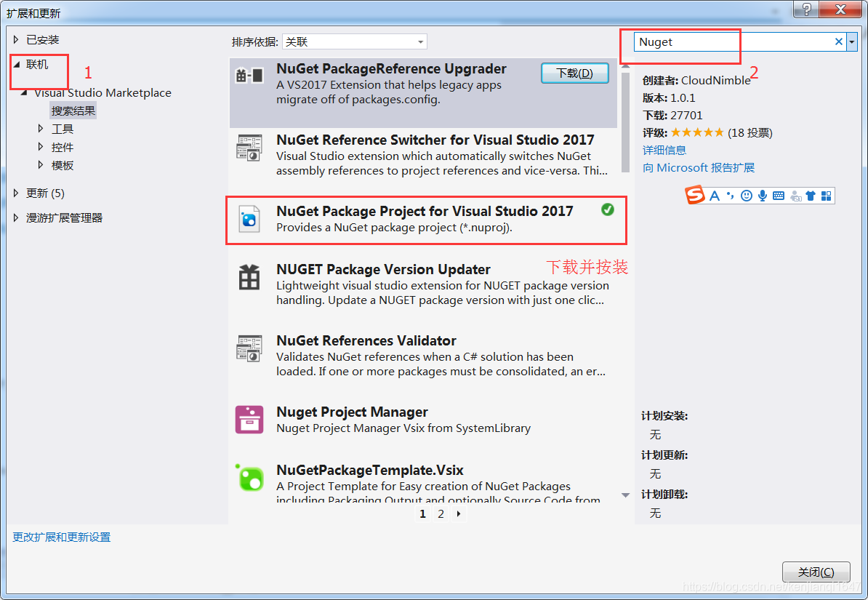
Task: Collapse the 联机 tree node
Action: (17, 64)
